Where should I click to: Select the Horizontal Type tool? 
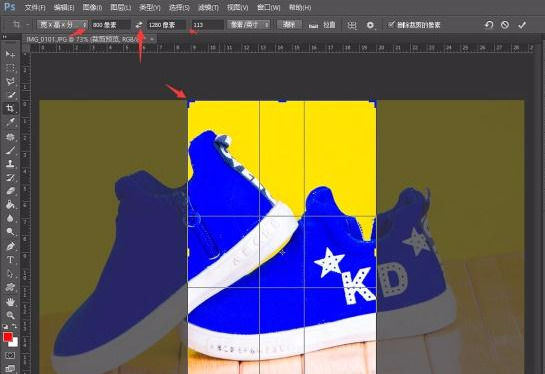tap(10, 260)
